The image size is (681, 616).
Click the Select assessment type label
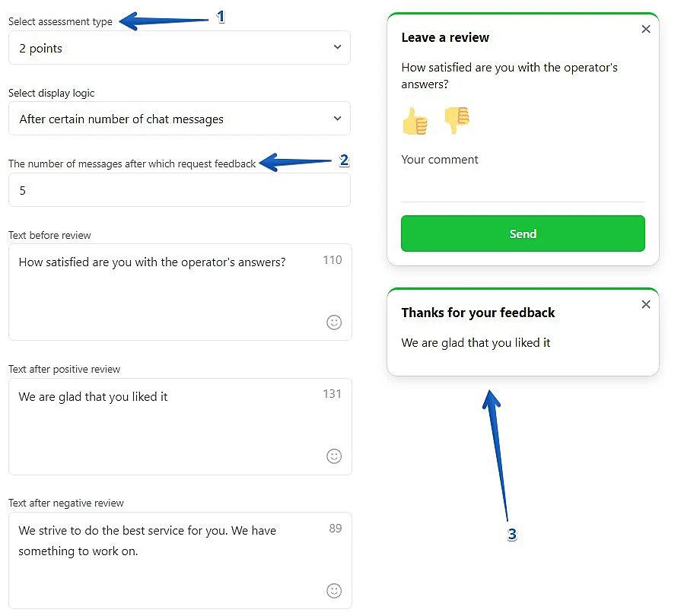pos(60,22)
